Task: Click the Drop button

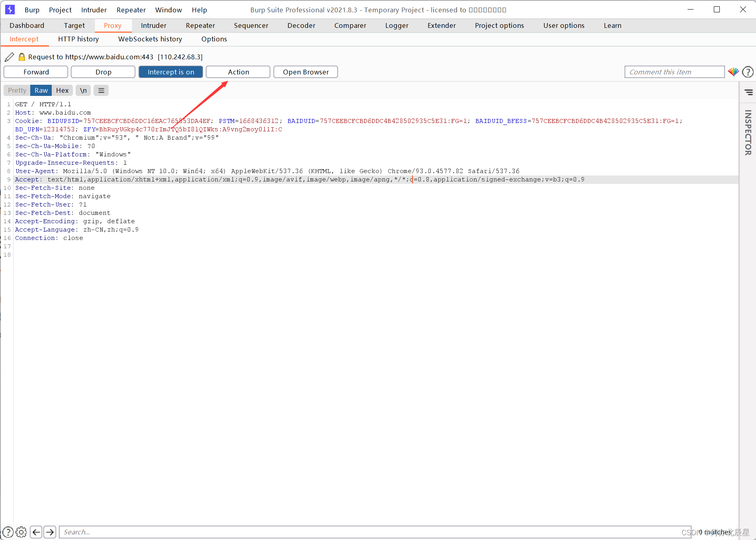Action: coord(103,72)
